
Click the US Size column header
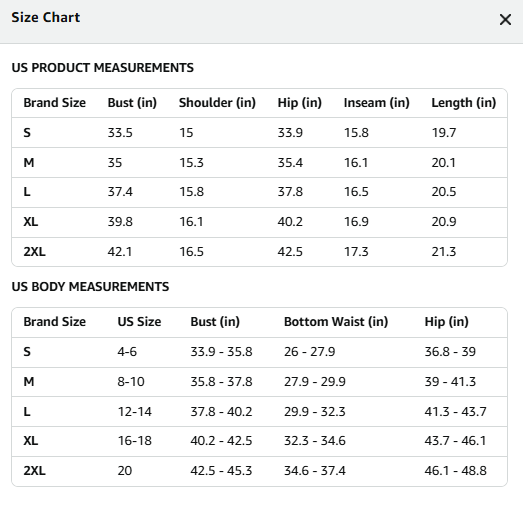(x=139, y=322)
